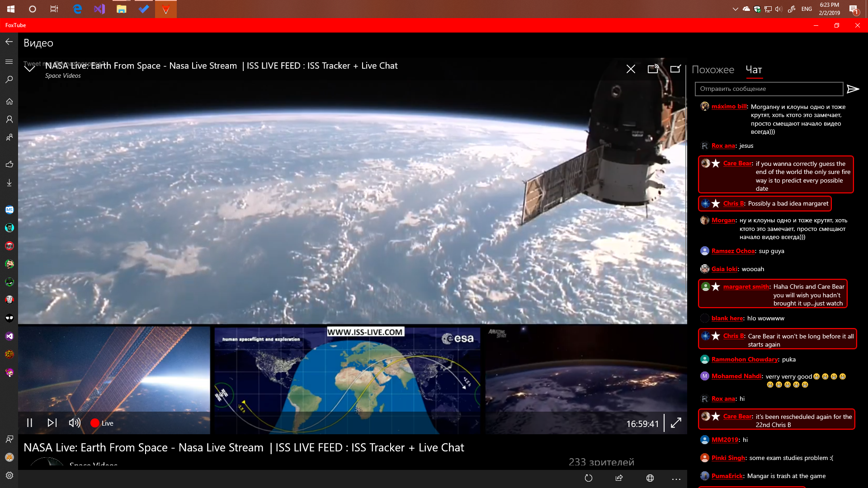Open video in browser globe icon

pyautogui.click(x=650, y=478)
